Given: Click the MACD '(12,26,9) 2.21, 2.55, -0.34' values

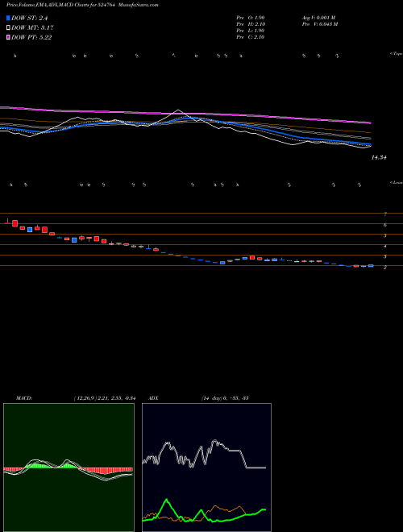Looking at the screenshot, I should [105, 398].
